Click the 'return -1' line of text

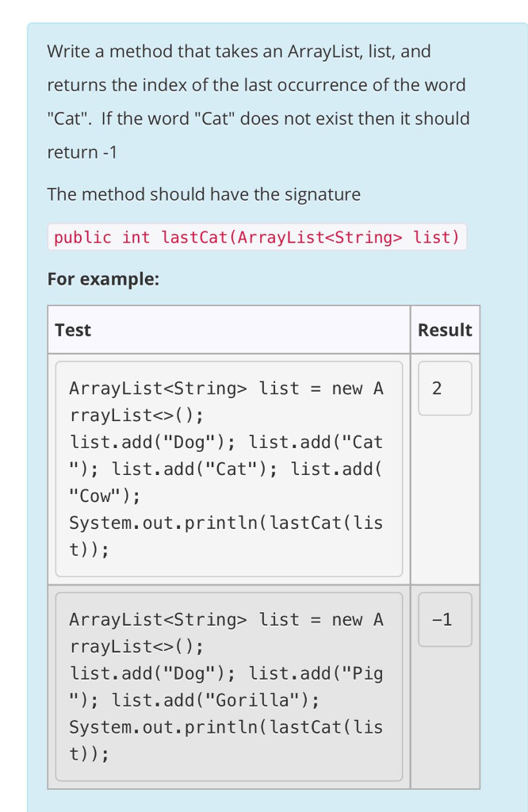[82, 152]
